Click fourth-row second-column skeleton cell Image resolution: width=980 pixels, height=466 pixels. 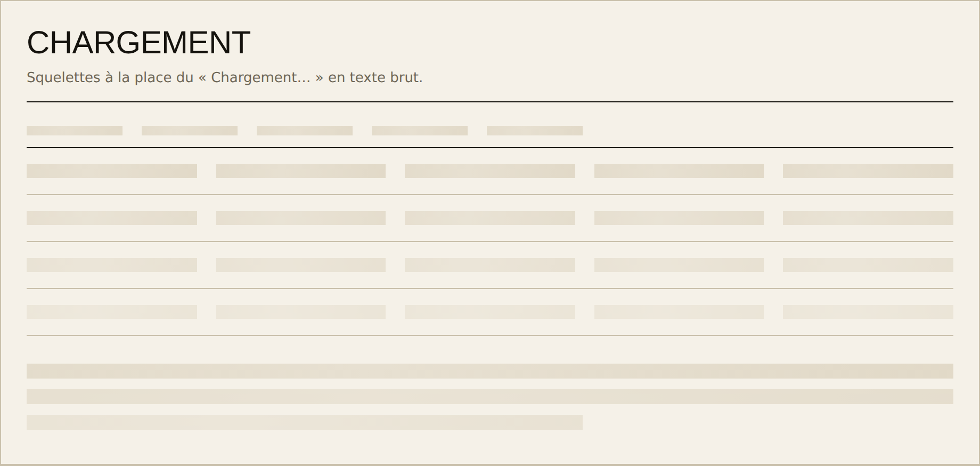tap(301, 312)
